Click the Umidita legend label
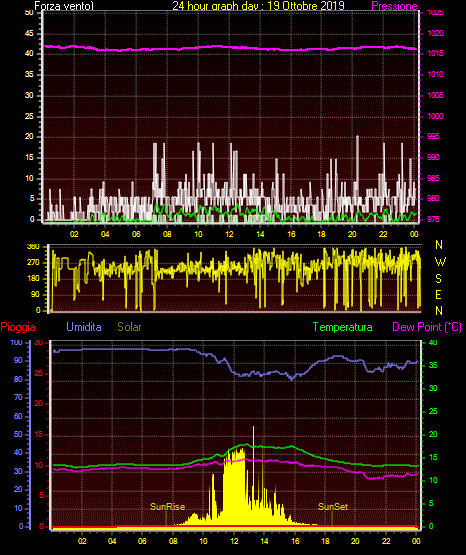466x555 pixels. pyautogui.click(x=84, y=327)
